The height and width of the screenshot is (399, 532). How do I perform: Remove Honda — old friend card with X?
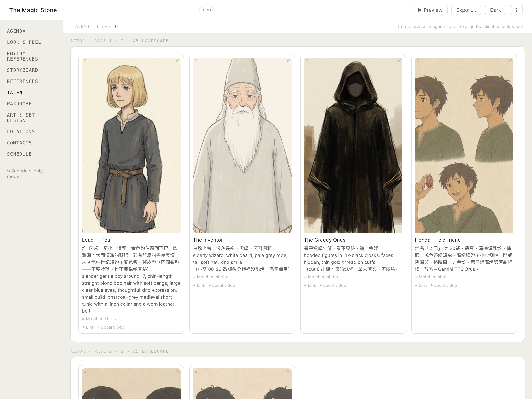(510, 61)
